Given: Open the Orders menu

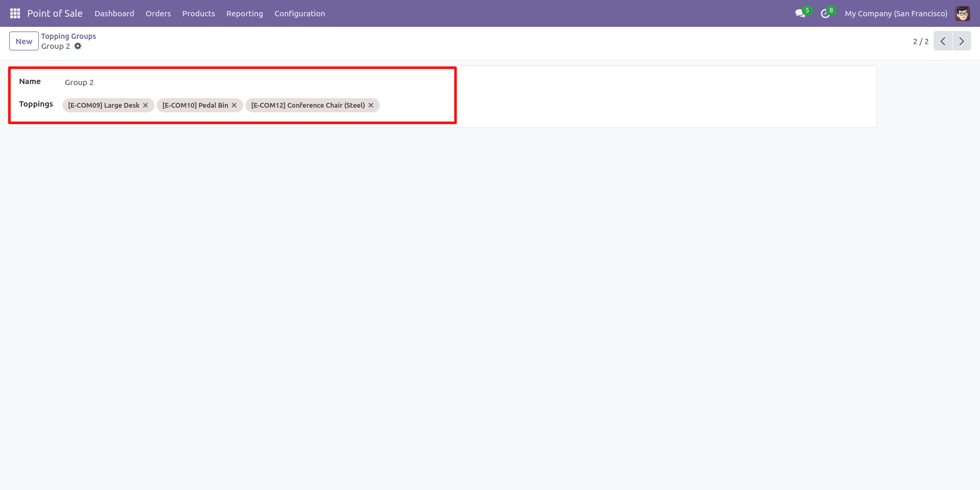Looking at the screenshot, I should 158,13.
